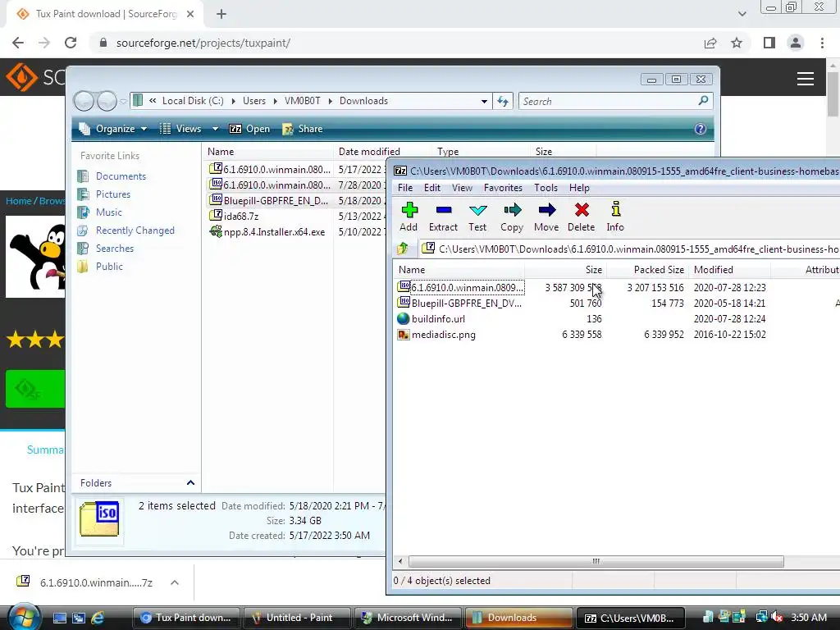Open SourceForge hamburger menu
The height and width of the screenshot is (630, 840).
tap(806, 79)
